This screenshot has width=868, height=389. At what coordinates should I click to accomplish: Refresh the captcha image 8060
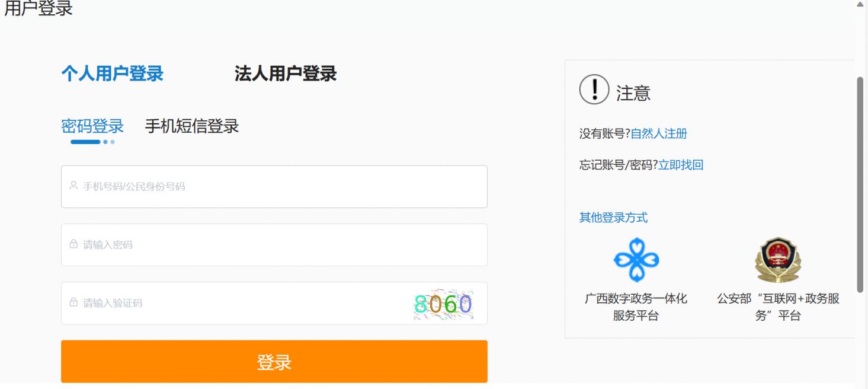(443, 304)
